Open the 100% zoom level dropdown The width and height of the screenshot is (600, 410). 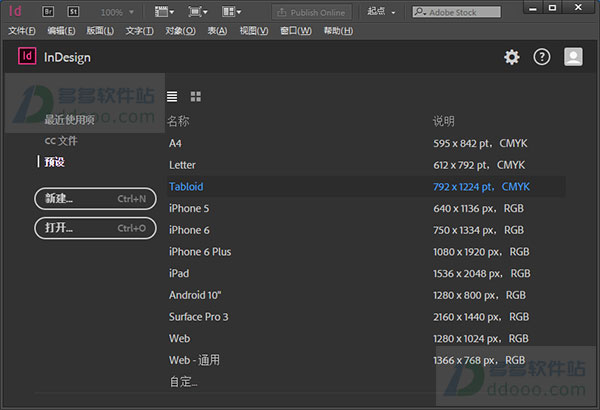[117, 12]
